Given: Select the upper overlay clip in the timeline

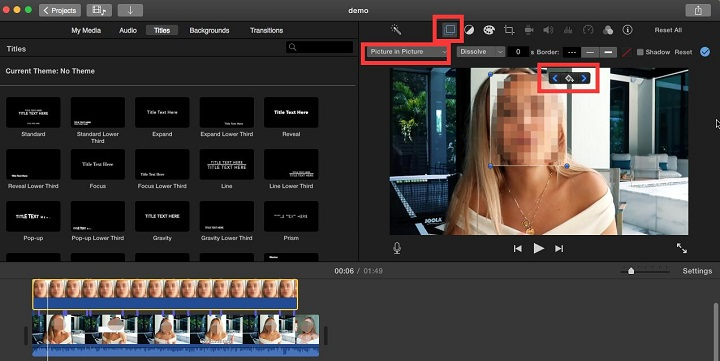Looking at the screenshot, I should pos(165,294).
